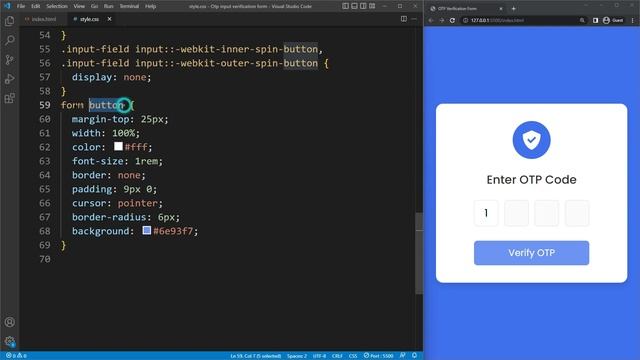Image resolution: width=640 pixels, height=360 pixels.
Task: Open the Search view in activity bar
Action: (x=9, y=40)
